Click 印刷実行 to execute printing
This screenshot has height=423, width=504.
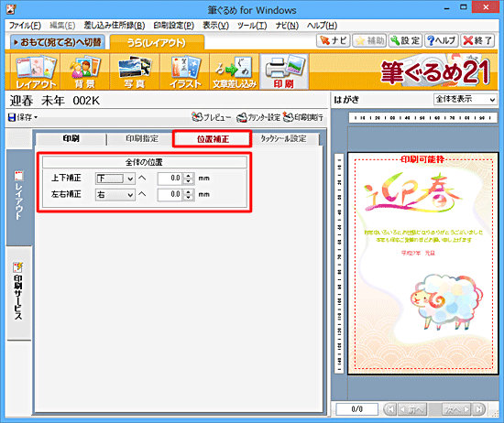[x=303, y=117]
